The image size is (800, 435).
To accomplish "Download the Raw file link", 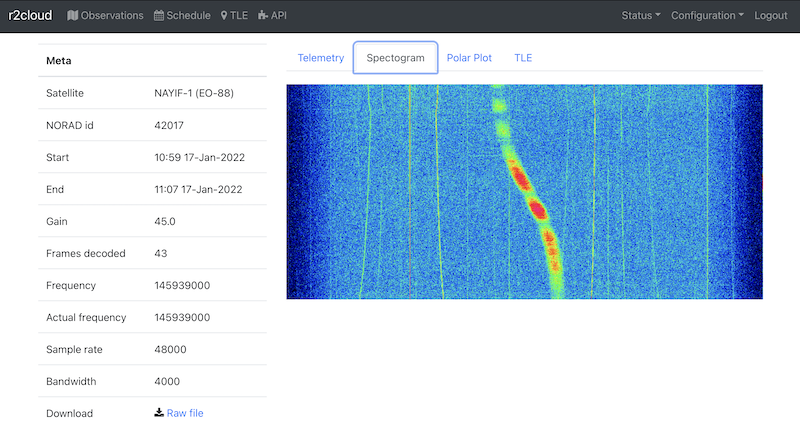I will [x=185, y=413].
